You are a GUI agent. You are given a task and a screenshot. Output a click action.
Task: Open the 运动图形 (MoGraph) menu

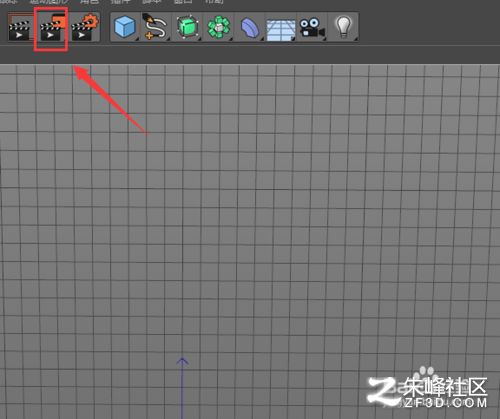pyautogui.click(x=49, y=2)
